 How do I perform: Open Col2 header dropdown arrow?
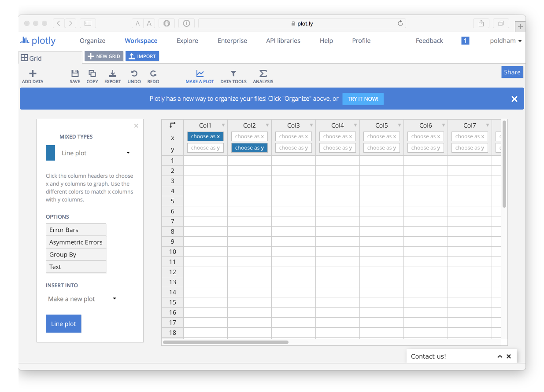click(267, 125)
